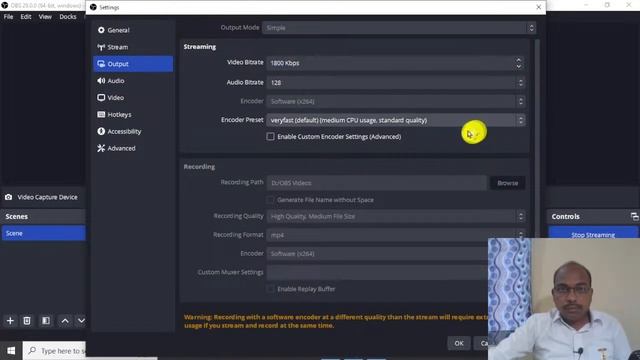Move scene up with arrow icon
Viewport: 640px width, 360px height.
pyautogui.click(x=65, y=321)
